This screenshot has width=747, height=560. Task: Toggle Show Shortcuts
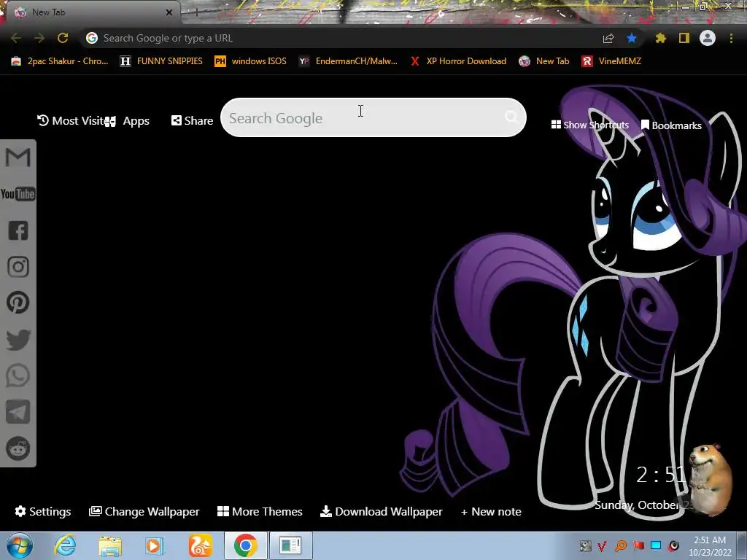coord(589,125)
